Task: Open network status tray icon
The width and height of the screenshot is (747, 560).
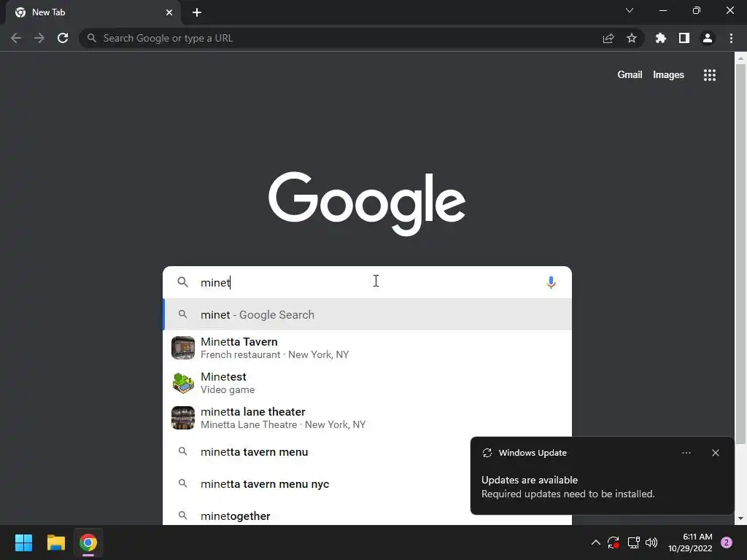Action: [x=633, y=542]
